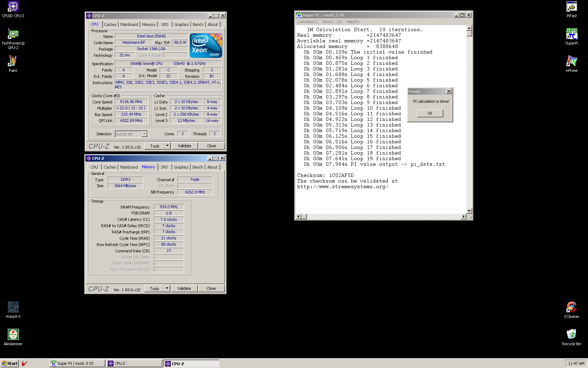Image resolution: width=588 pixels, height=368 pixels.
Task: Click the Start button
Action: (9, 363)
